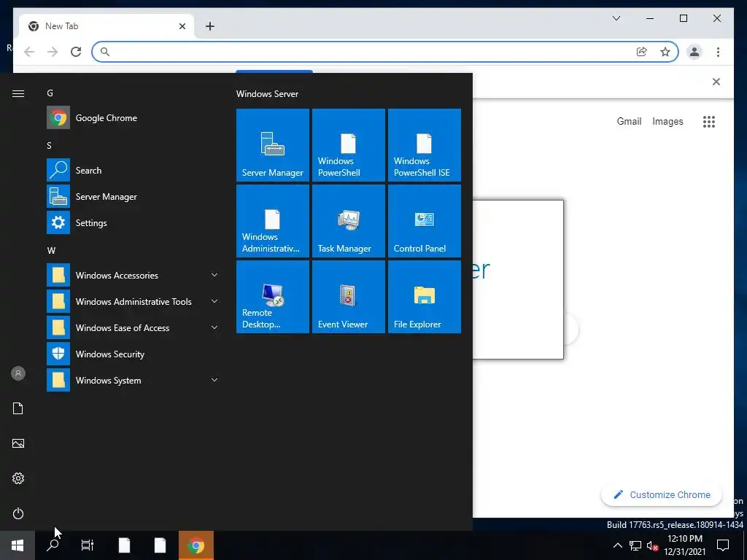Open Settings from the apps list

pyautogui.click(x=133, y=222)
